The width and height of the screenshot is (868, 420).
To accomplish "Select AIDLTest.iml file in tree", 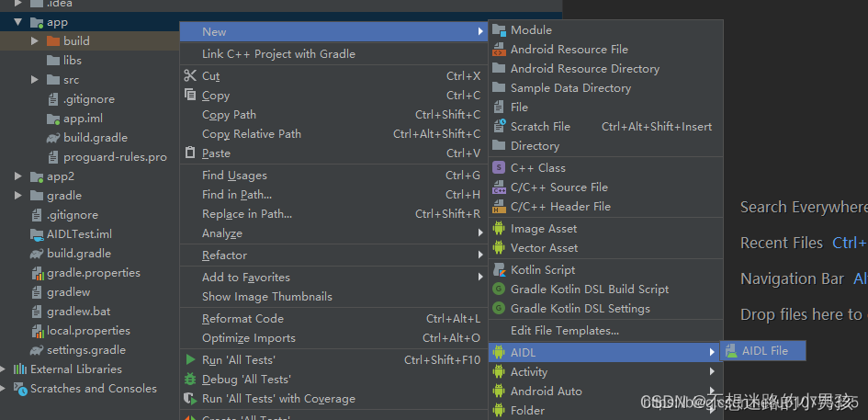I will coord(79,234).
